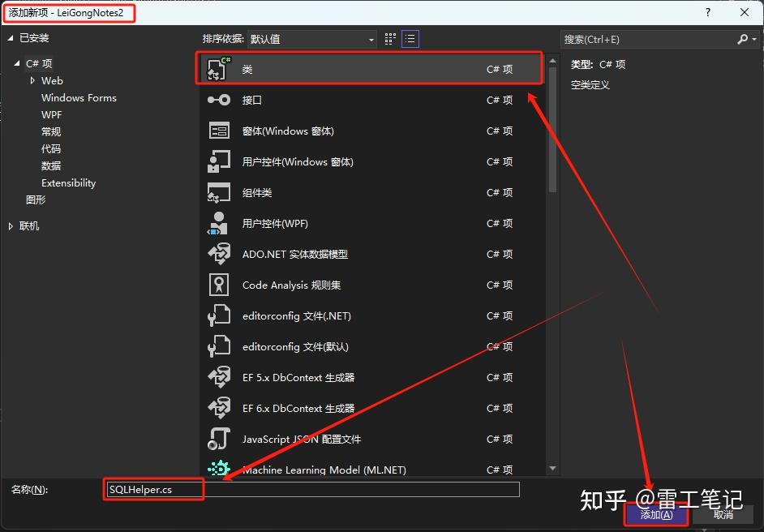Click the template list scrollbar thumb
This screenshot has height=532, width=764.
click(552, 129)
